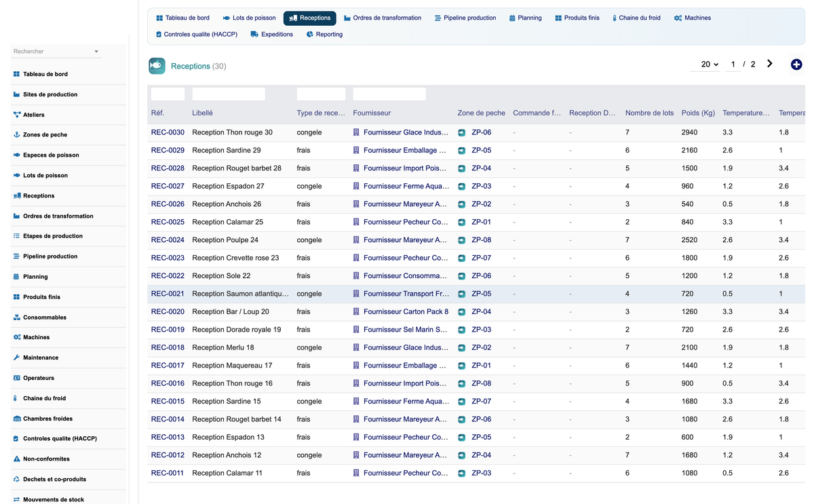Select the active Receptions top tab
This screenshot has width=814, height=504.
(x=310, y=18)
